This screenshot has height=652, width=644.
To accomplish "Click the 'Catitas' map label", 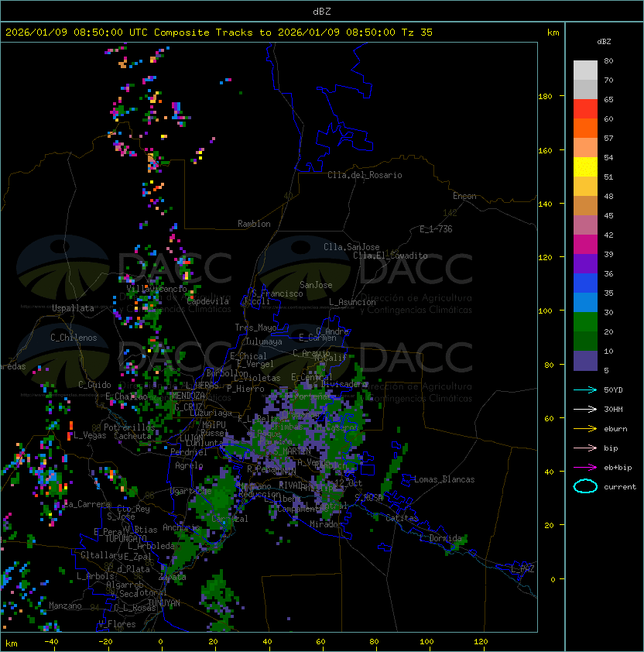I will pyautogui.click(x=402, y=518).
